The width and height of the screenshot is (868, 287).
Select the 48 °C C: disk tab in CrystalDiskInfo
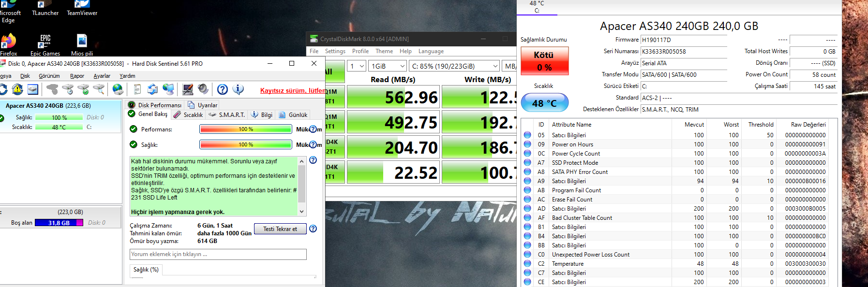[537, 7]
